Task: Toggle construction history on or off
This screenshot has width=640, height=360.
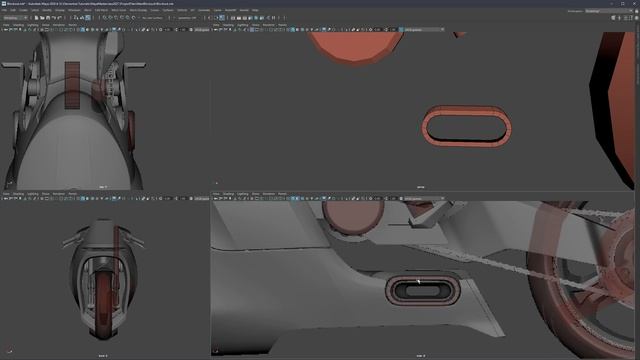Action: [x=222, y=18]
